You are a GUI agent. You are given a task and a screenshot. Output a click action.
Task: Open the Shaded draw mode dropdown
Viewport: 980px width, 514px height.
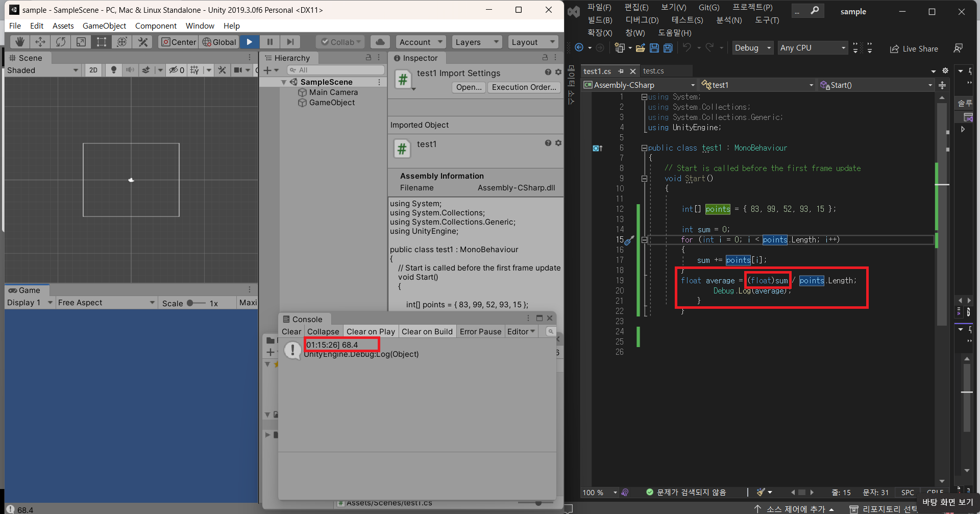click(43, 70)
